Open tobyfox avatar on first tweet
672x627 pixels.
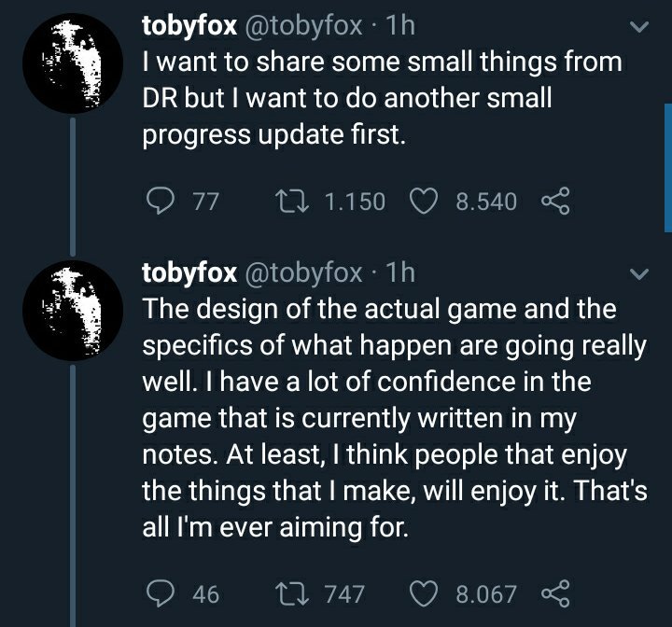pos(73,63)
